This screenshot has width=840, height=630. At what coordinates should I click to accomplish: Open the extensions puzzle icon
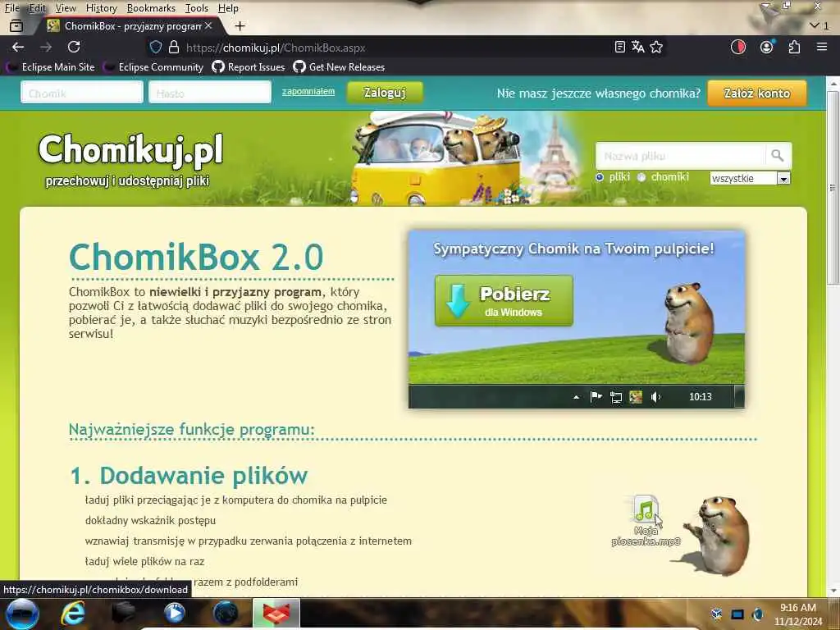794,47
